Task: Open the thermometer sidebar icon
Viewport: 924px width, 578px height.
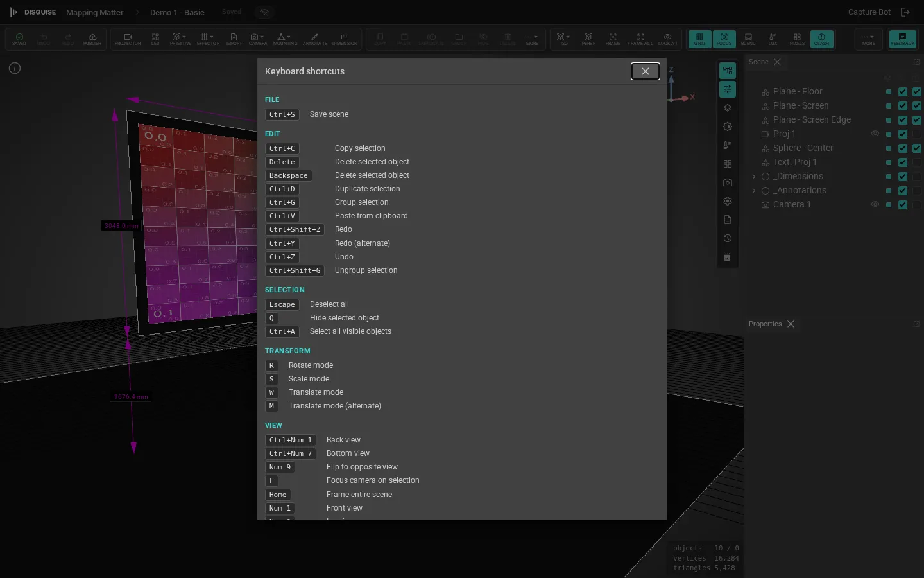Action: [728, 145]
